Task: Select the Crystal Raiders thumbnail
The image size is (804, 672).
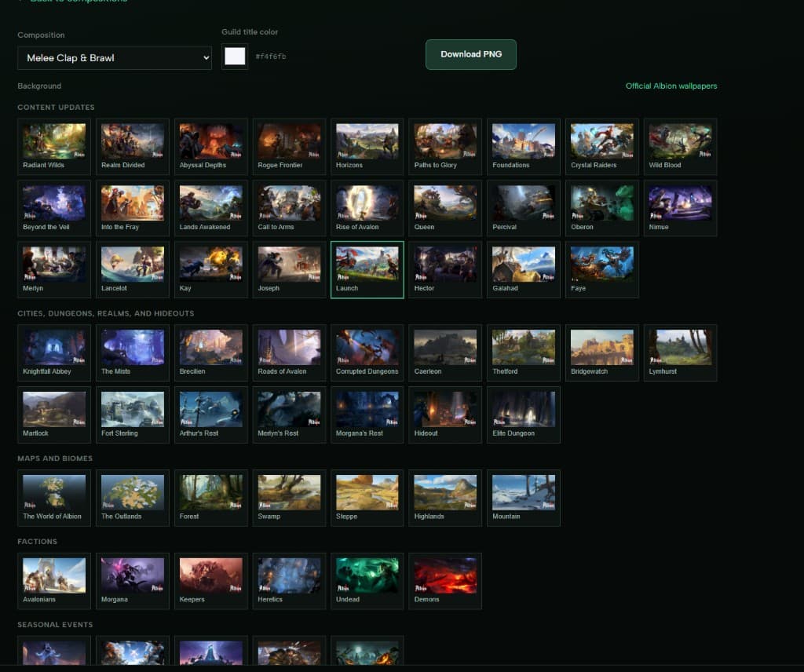Action: point(602,147)
